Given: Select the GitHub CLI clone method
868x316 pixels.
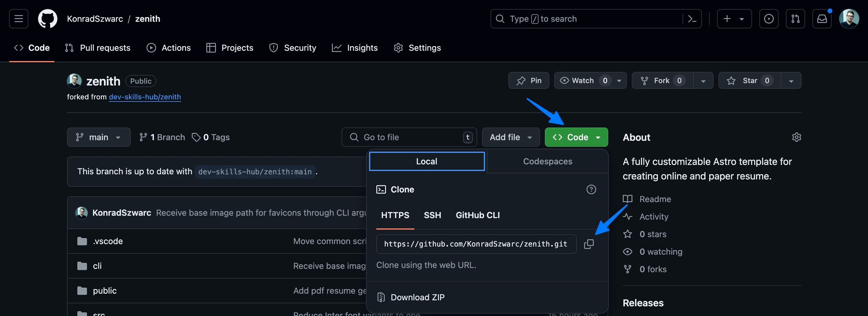Looking at the screenshot, I should point(478,215).
